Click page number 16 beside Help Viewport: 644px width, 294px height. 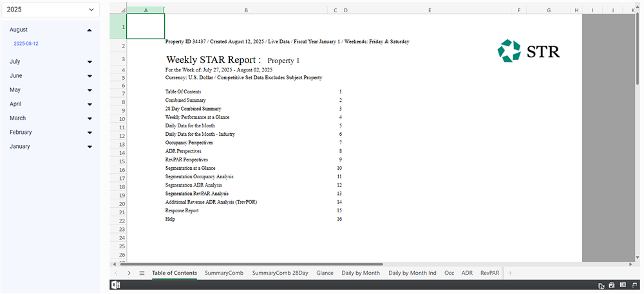click(339, 219)
